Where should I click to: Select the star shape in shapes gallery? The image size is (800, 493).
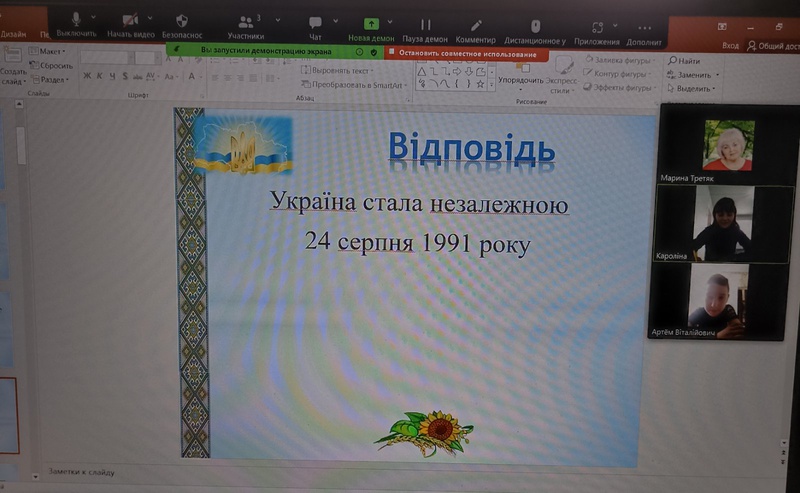[x=480, y=84]
